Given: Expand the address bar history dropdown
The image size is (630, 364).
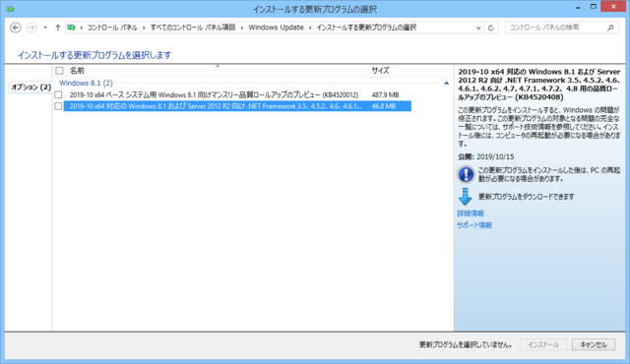Looking at the screenshot, I should click(478, 28).
